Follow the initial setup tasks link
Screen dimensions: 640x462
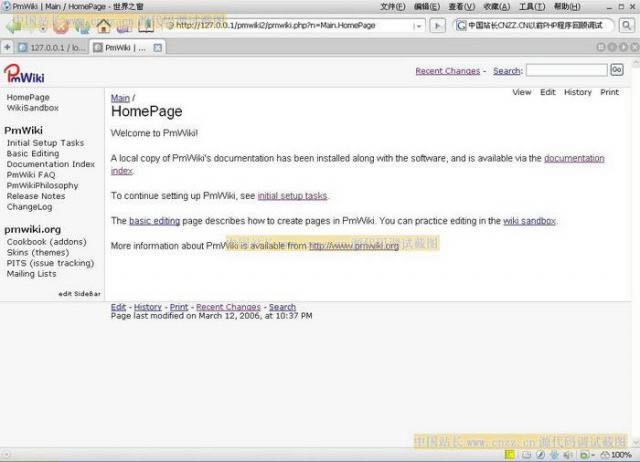[x=292, y=196]
